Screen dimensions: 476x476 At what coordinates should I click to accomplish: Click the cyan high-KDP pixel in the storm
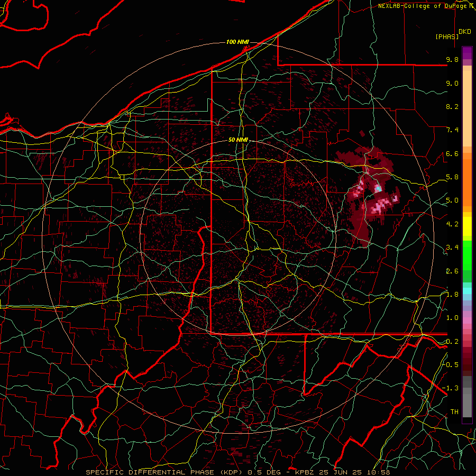point(378,189)
